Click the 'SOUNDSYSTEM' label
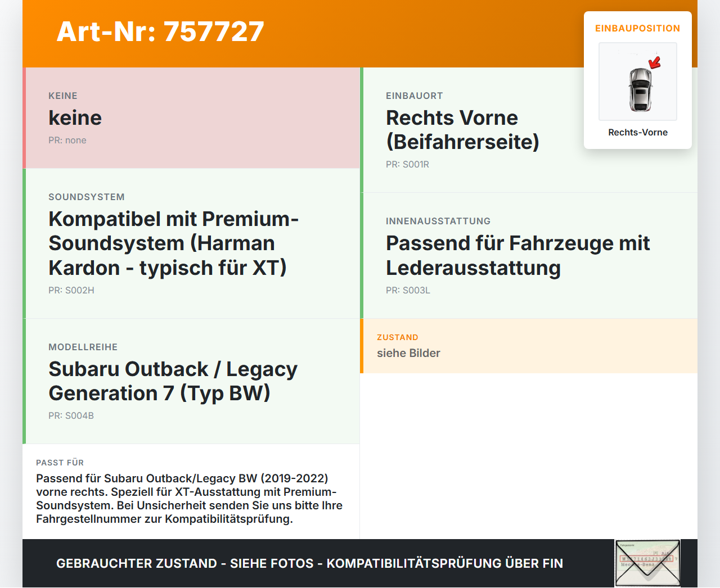The height and width of the screenshot is (588, 720). pyautogui.click(x=87, y=197)
